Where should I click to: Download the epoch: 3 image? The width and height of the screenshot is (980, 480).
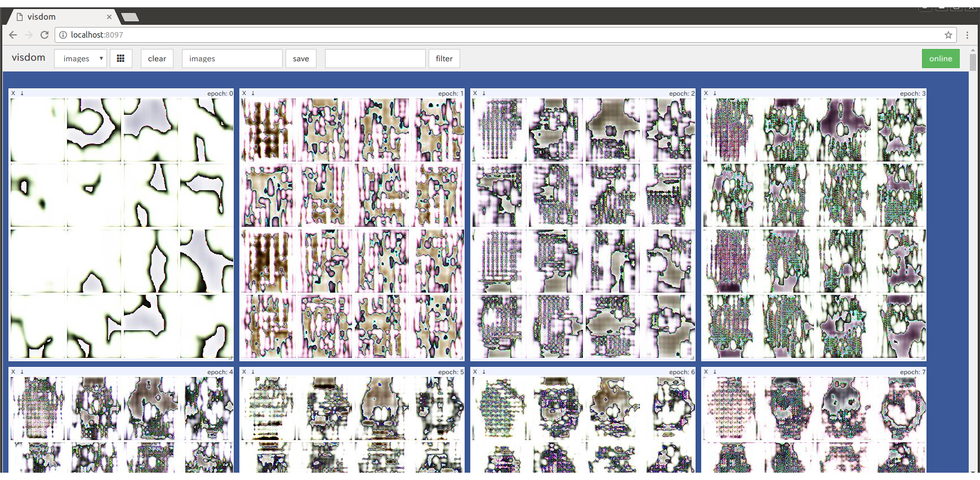(715, 93)
